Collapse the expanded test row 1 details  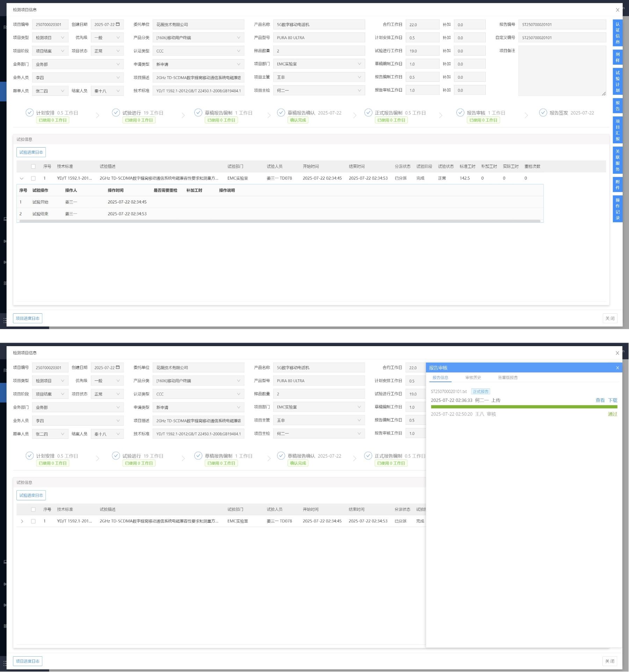[22, 178]
